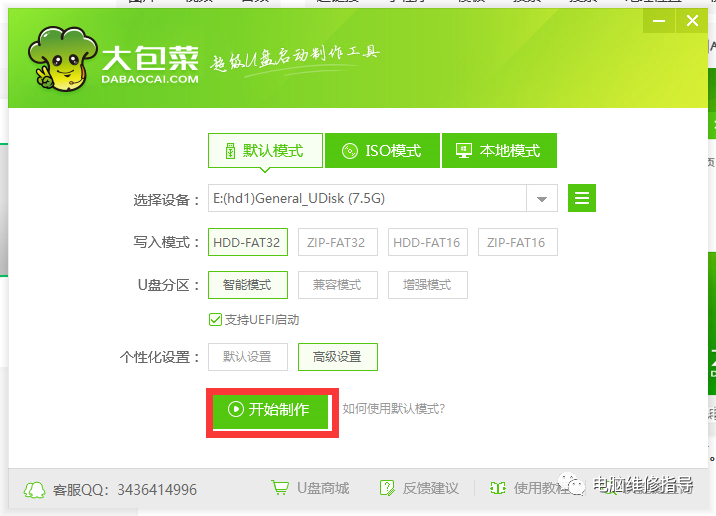Image resolution: width=716 pixels, height=516 pixels.
Task: Choose 智能模式 partition option
Action: 248,285
